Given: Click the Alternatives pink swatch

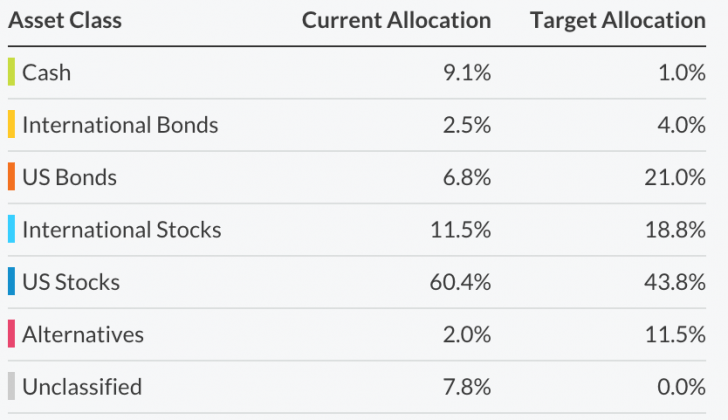Looking at the screenshot, I should click(11, 334).
